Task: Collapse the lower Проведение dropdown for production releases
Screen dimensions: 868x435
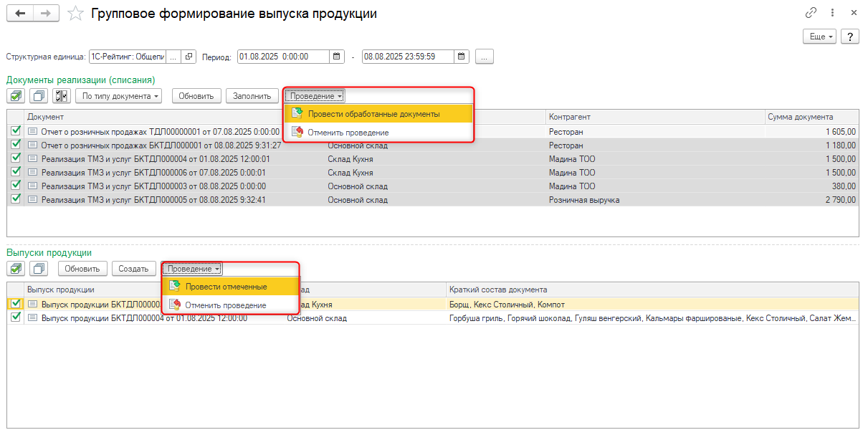Action: [193, 268]
